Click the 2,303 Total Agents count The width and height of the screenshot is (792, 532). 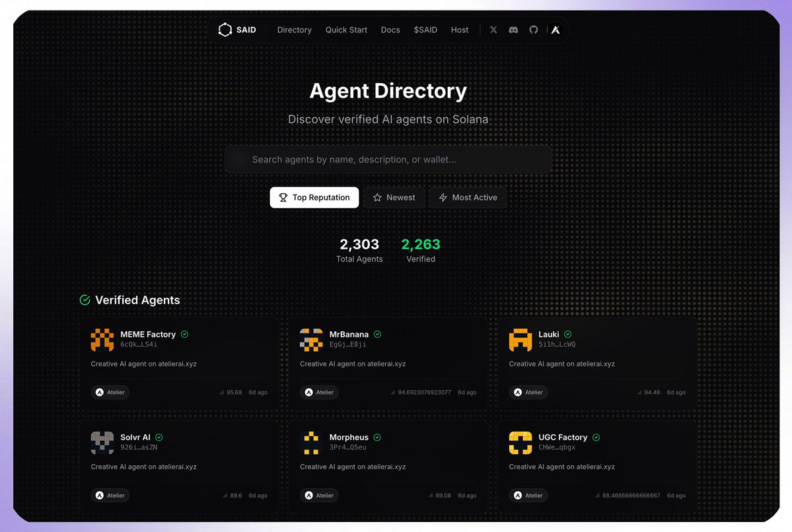359,244
